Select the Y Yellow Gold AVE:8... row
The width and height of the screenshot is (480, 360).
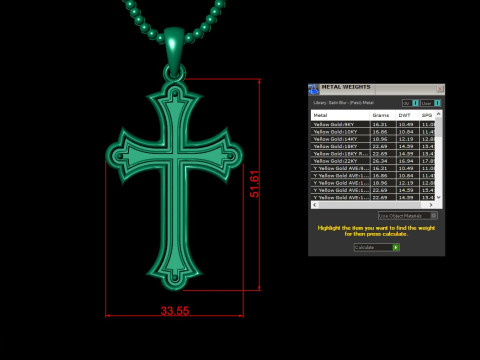click(x=373, y=168)
